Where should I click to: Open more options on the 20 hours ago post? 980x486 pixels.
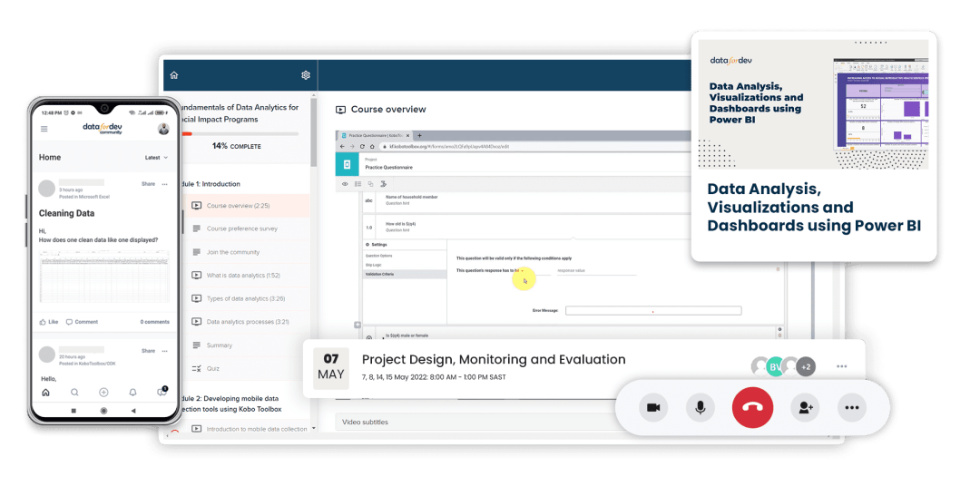pyautogui.click(x=164, y=351)
